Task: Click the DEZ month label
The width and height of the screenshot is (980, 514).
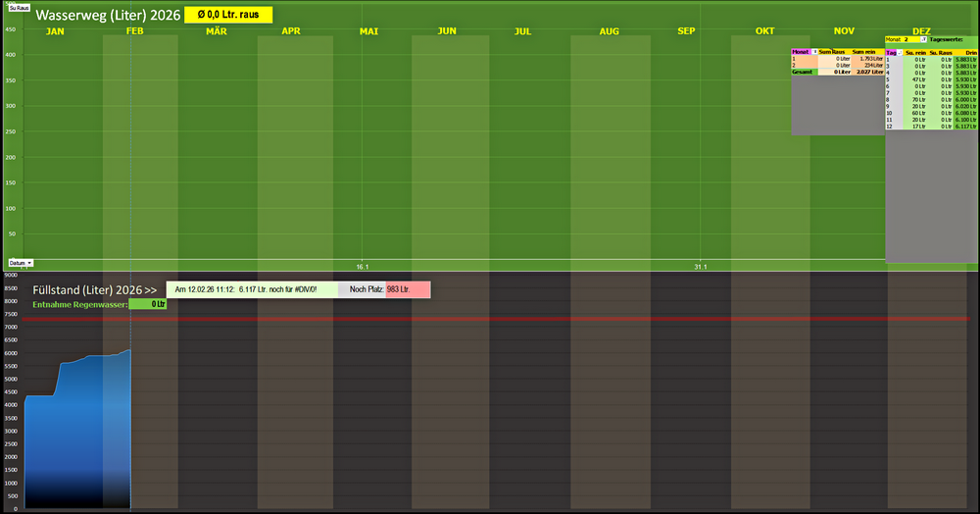Action: pyautogui.click(x=921, y=31)
